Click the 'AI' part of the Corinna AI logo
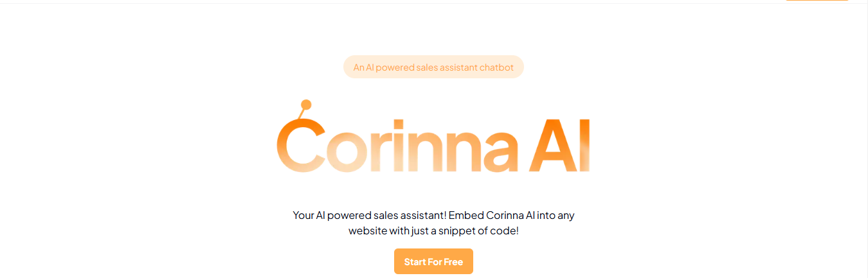This screenshot has width=868, height=278. (557, 146)
